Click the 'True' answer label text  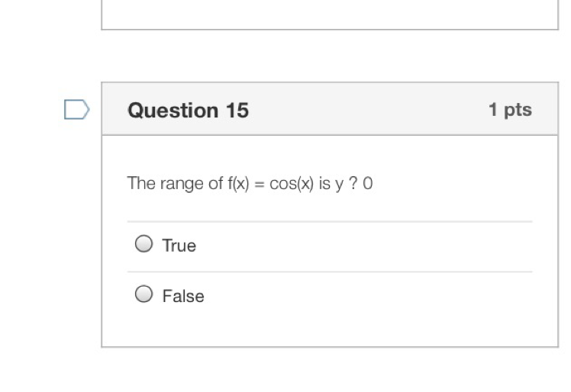179,246
